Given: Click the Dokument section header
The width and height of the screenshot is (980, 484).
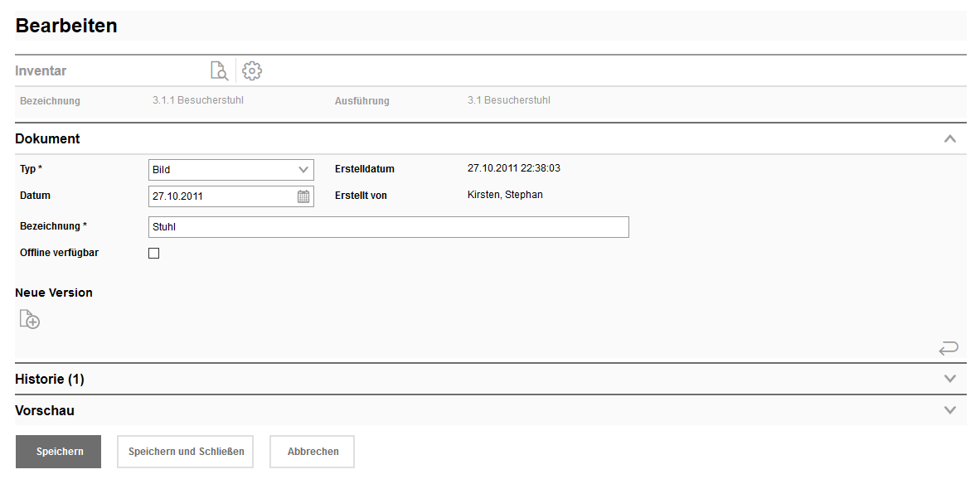Looking at the screenshot, I should click(47, 138).
